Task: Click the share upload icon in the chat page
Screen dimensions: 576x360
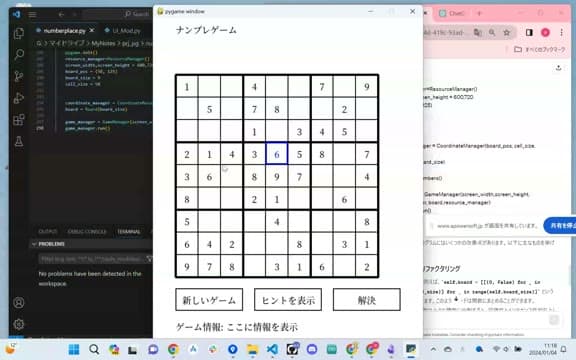Action: click(x=558, y=68)
